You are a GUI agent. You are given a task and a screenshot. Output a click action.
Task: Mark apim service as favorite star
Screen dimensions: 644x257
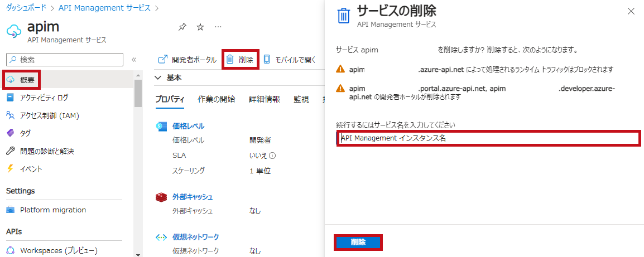(200, 27)
